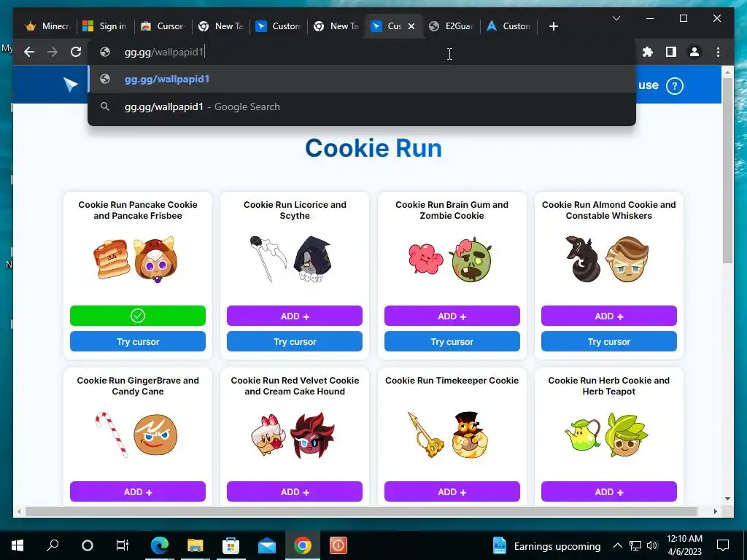Click the browser forward arrow
747x560 pixels.
pyautogui.click(x=53, y=52)
